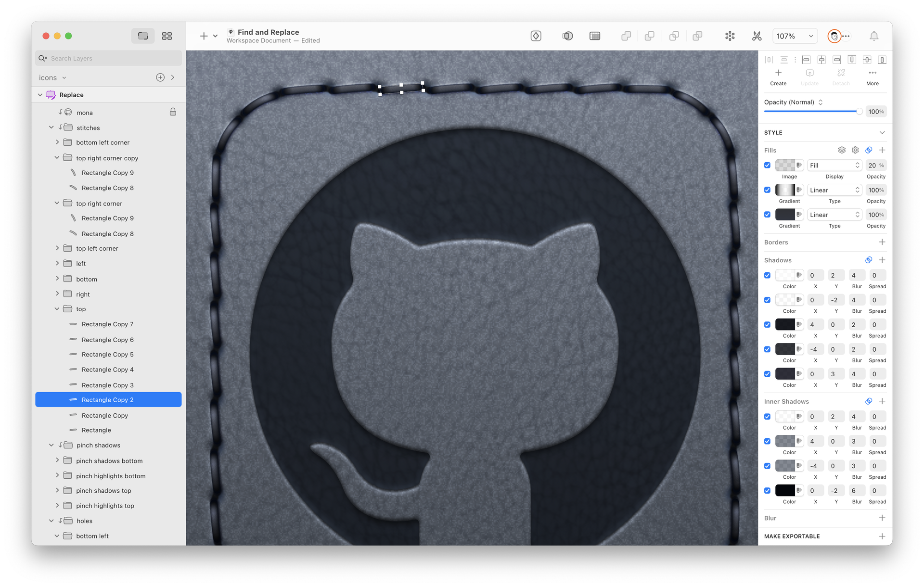Switch to components grid view icon
This screenshot has height=587, width=924.
[x=167, y=36]
